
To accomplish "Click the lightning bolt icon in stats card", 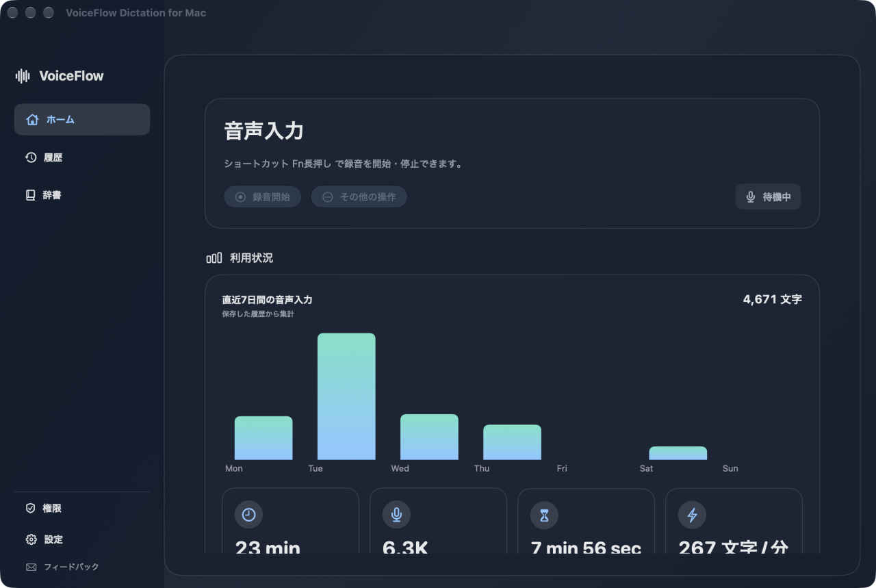I will click(x=692, y=515).
